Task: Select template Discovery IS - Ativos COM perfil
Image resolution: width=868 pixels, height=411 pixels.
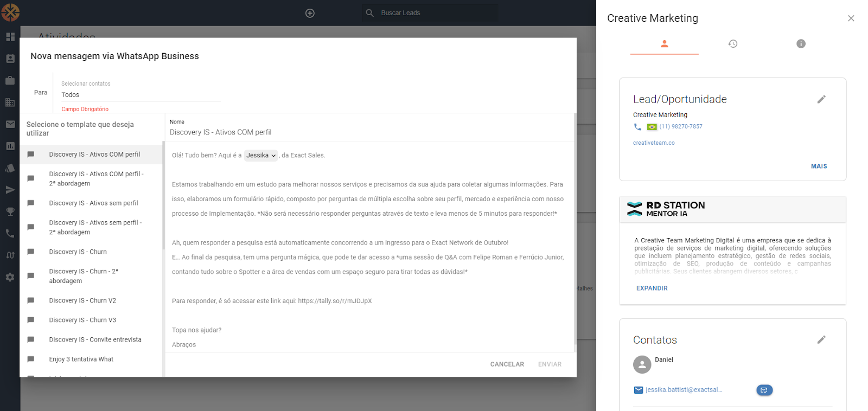Action: 91,155
